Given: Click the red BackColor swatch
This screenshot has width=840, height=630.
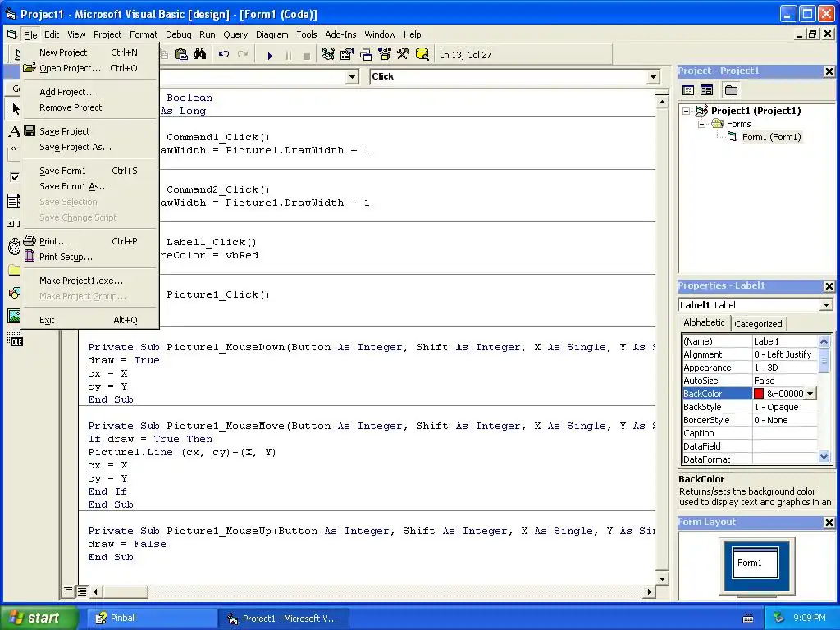Looking at the screenshot, I should tap(759, 394).
